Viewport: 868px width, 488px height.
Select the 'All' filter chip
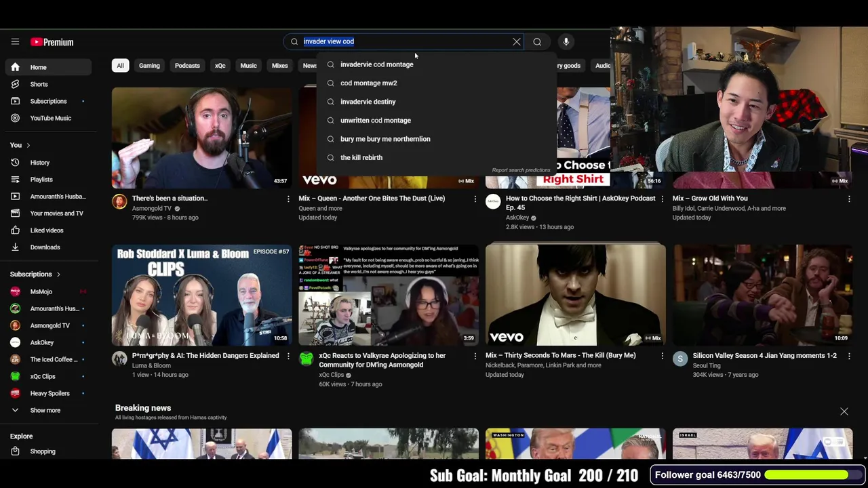pyautogui.click(x=120, y=66)
